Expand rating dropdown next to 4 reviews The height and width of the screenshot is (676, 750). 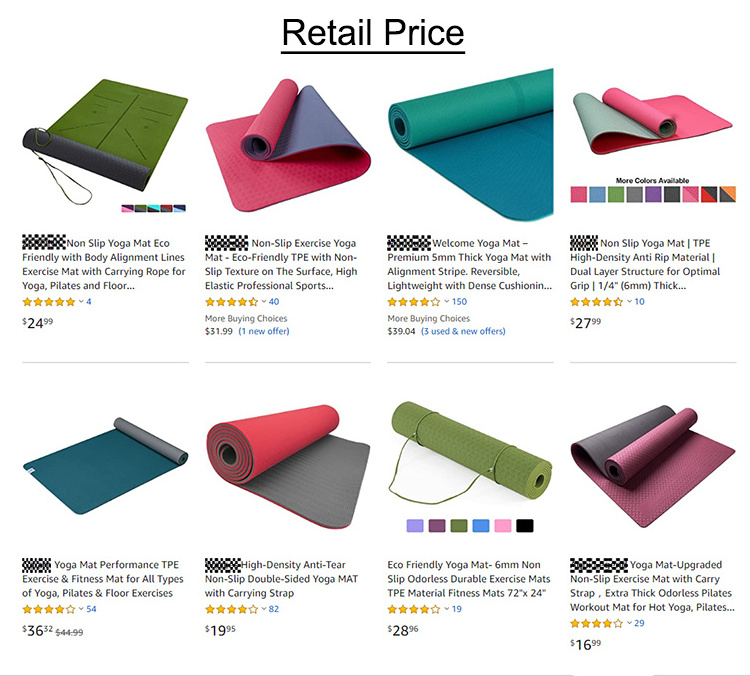(x=81, y=301)
